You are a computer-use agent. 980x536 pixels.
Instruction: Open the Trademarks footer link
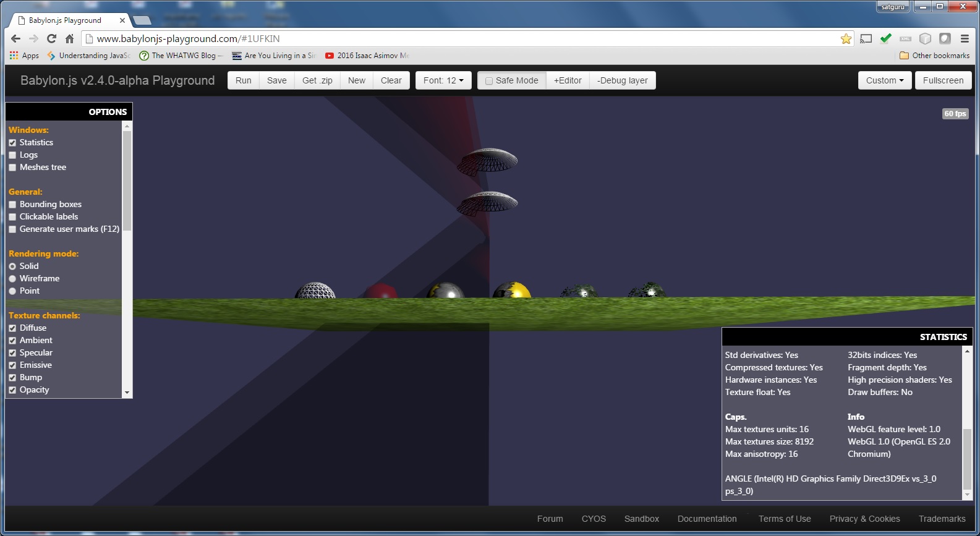(x=942, y=519)
